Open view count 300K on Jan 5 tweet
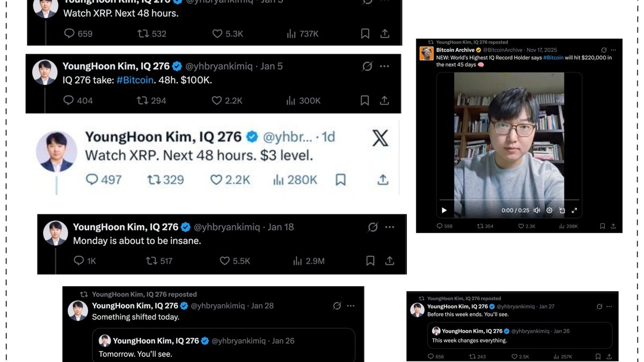Viewport: 644px width, 362px height. (303, 100)
